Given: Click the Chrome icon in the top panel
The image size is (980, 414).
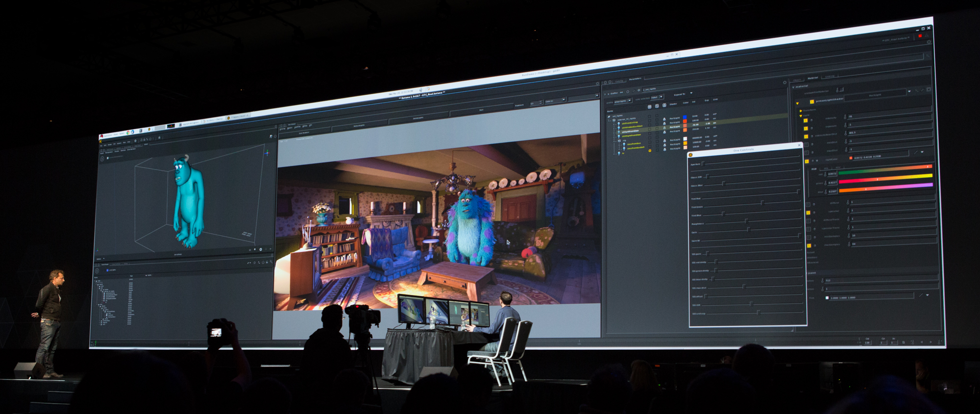Looking at the screenshot, I should click(x=128, y=132).
